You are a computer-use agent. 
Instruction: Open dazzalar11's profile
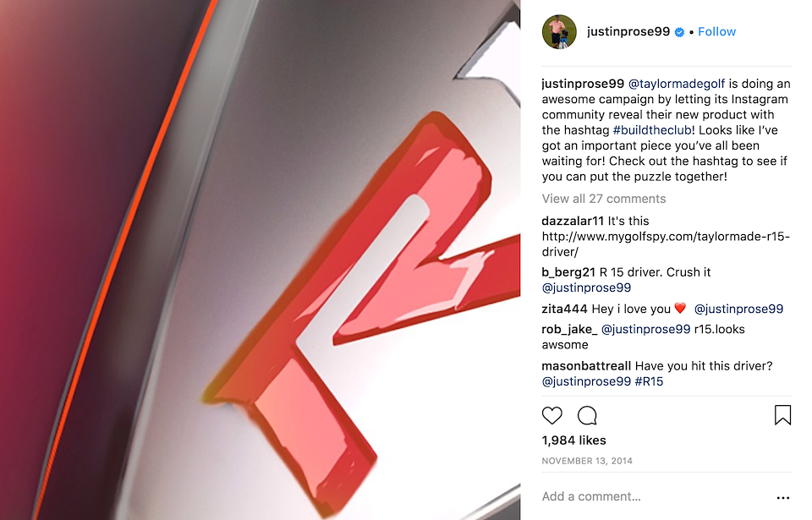573,222
